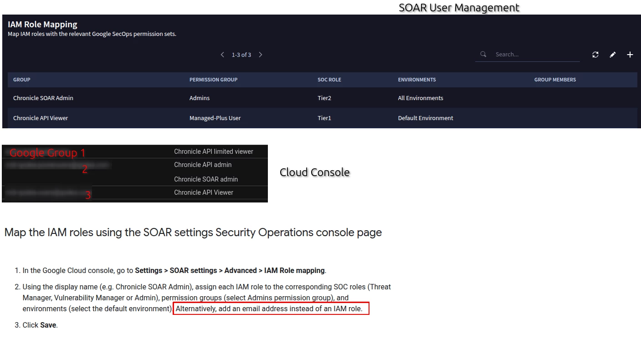The image size is (641, 364).
Task: Click the search magnifier icon
Action: (483, 54)
